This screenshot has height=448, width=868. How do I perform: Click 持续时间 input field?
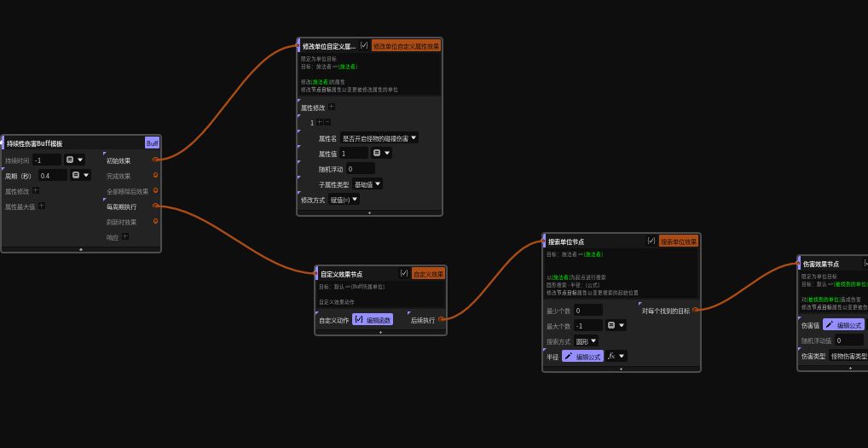[x=47, y=160]
